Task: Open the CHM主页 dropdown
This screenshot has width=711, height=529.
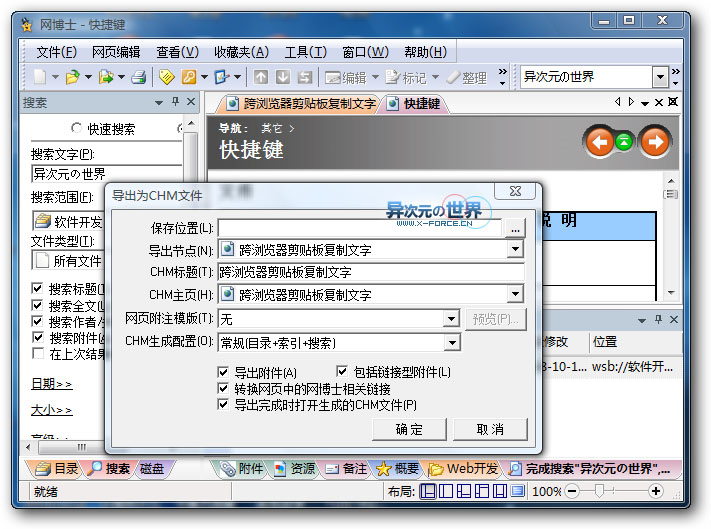Action: click(515, 294)
